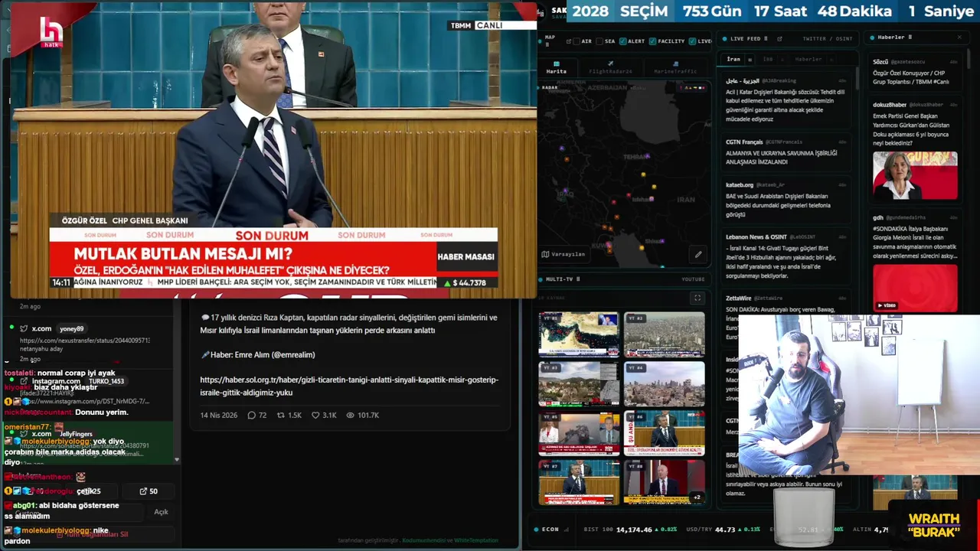Image resolution: width=980 pixels, height=551 pixels.
Task: Click the Twitter icon beside yoney89 link
Action: pyautogui.click(x=24, y=328)
